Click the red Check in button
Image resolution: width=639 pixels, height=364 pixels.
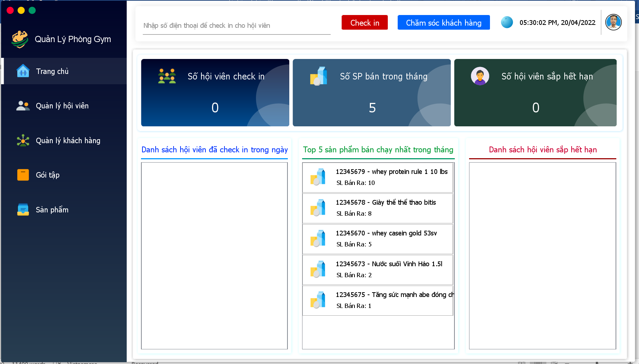coord(365,23)
